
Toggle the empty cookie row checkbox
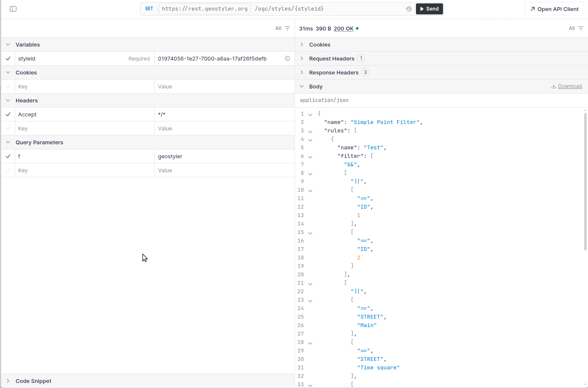point(8,86)
